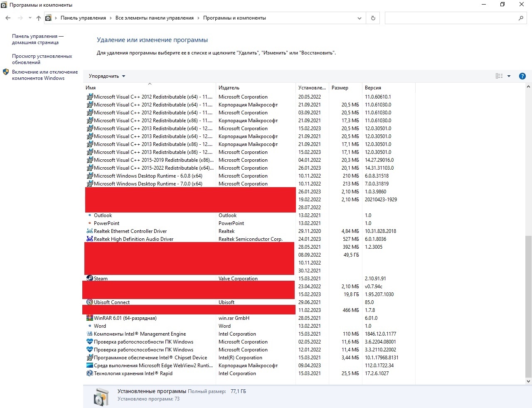
Task: Change view layout icon
Action: (499, 76)
